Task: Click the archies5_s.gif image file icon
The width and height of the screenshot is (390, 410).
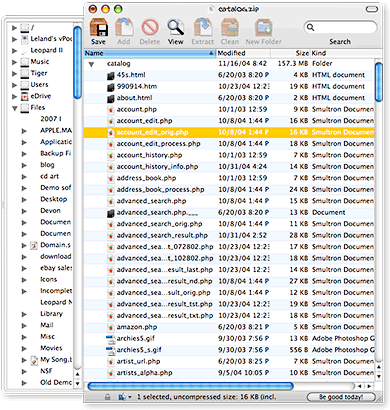Action: pos(111,350)
